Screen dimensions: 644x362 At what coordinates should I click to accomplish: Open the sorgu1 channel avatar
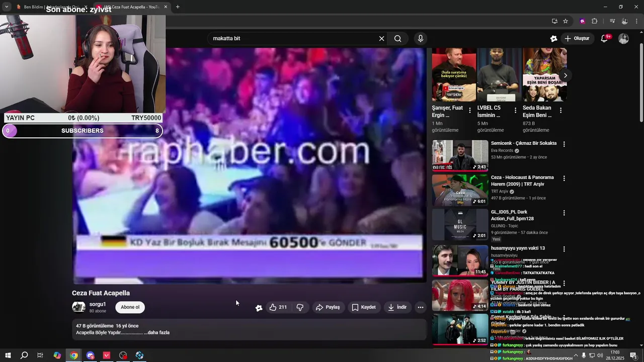[x=78, y=307]
